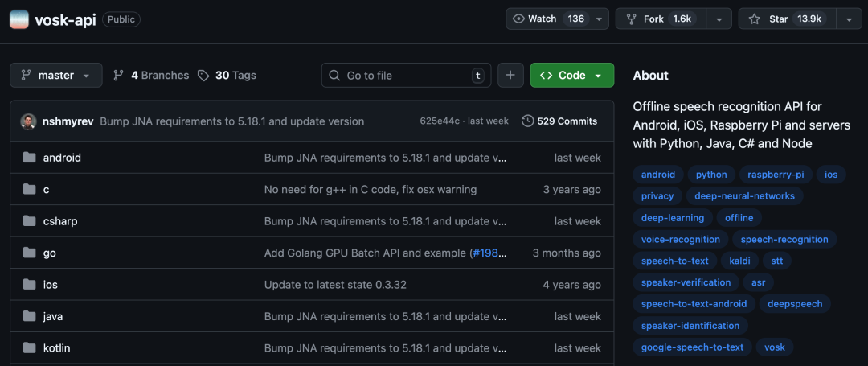
Task: Expand the Fork options dropdown arrow
Action: tap(718, 19)
